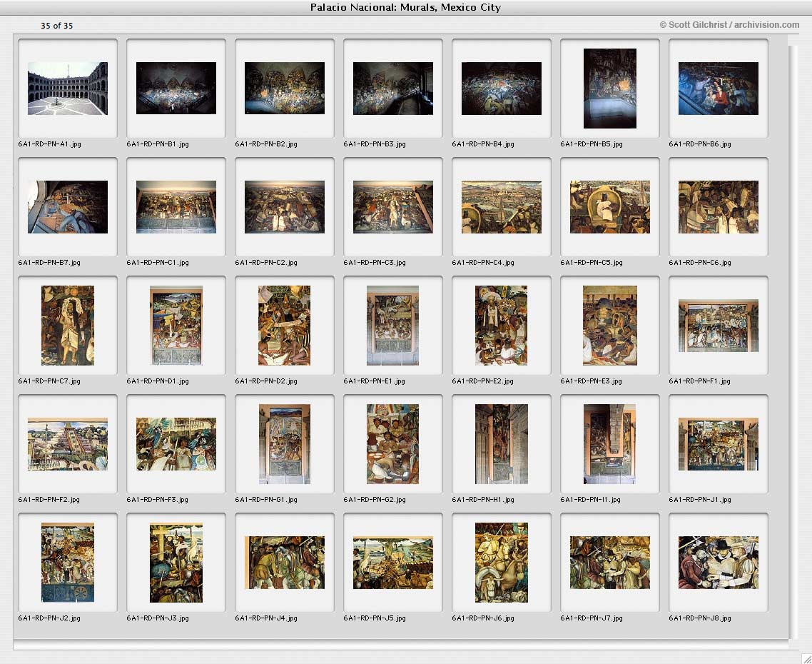
Task: Open thumbnail 6A1-RD-PN-J1.jpg
Action: pos(719,444)
